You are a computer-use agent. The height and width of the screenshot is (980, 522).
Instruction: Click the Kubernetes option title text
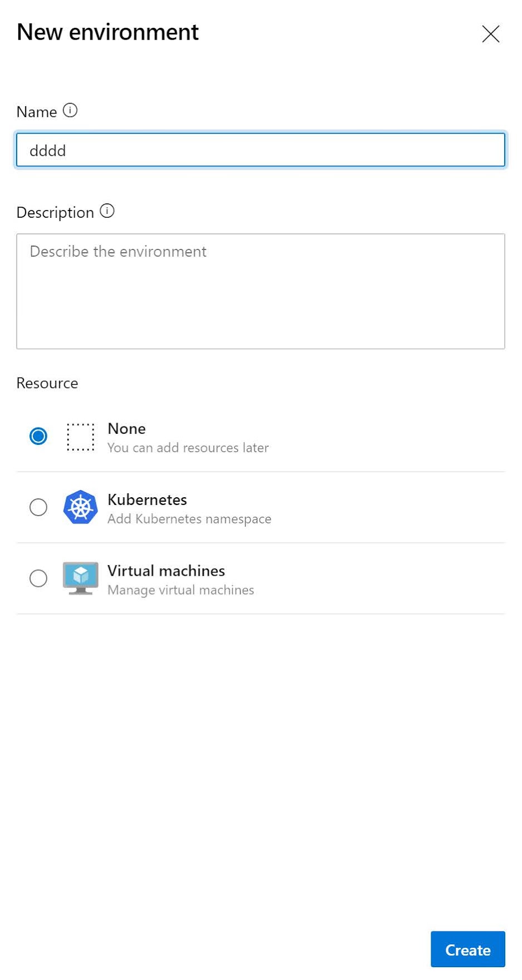[147, 499]
